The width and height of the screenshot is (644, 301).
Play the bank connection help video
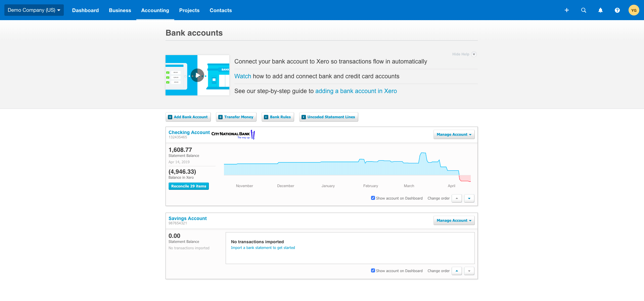(x=197, y=75)
